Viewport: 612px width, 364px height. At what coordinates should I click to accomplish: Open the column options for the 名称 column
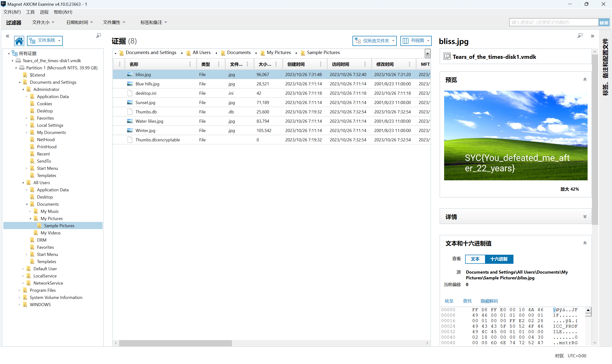click(x=190, y=64)
